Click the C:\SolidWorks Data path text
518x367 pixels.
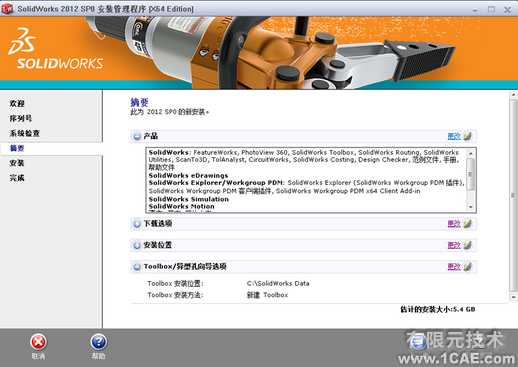tap(278, 283)
